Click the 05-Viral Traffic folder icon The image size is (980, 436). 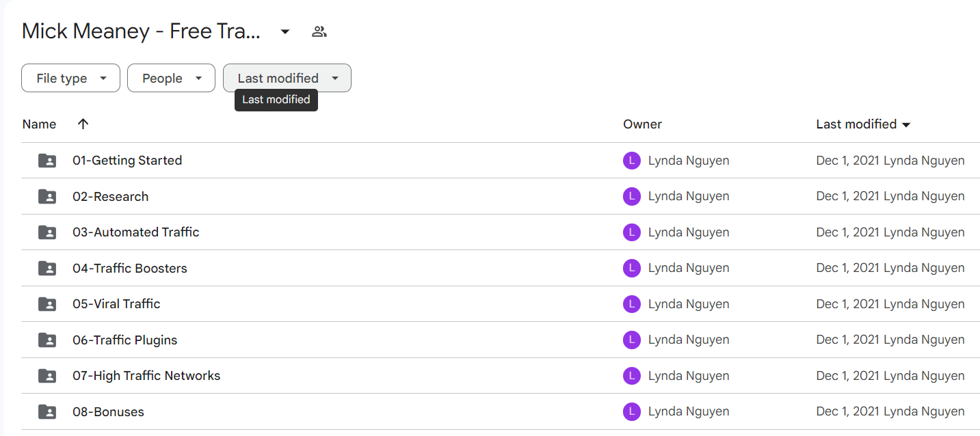tap(47, 304)
